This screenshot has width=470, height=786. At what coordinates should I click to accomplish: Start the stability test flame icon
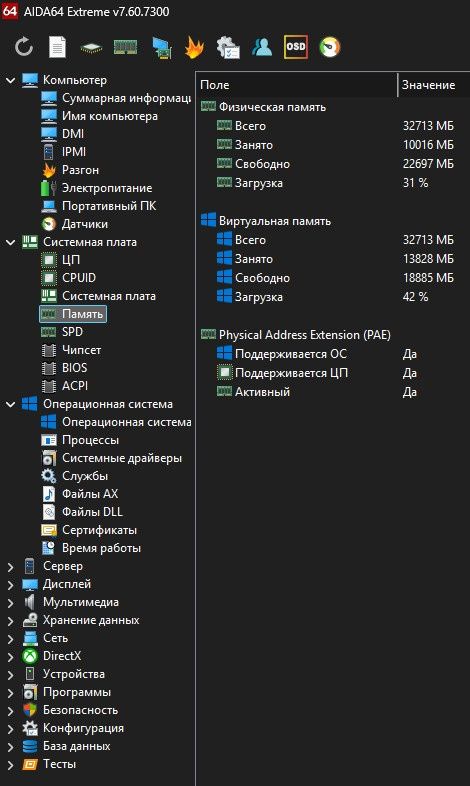[194, 48]
